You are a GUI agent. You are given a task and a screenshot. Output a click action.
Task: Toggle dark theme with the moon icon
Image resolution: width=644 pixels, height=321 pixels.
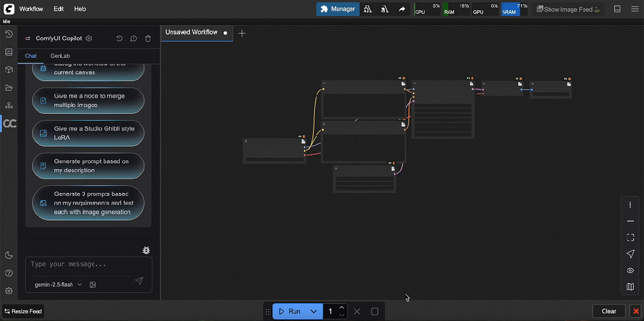8,255
